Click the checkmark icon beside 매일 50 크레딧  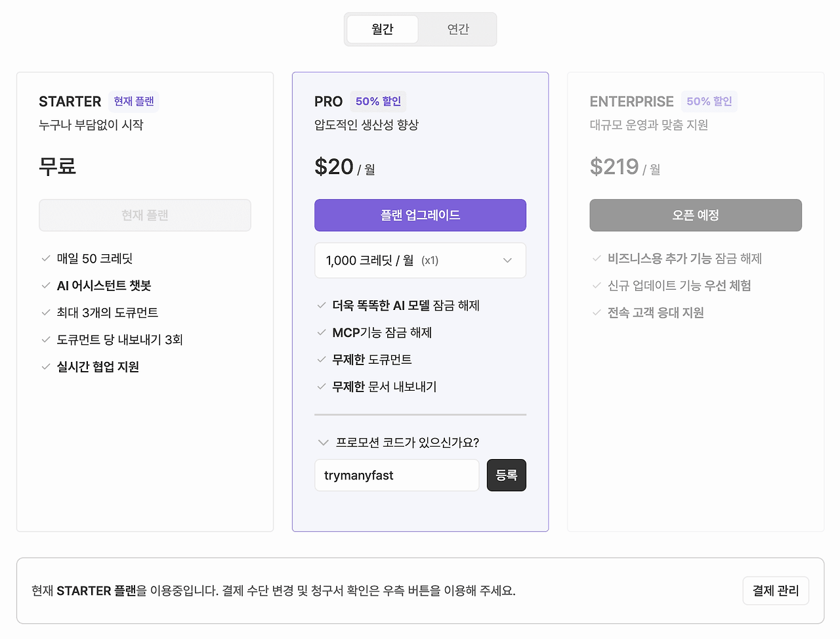[x=46, y=259]
